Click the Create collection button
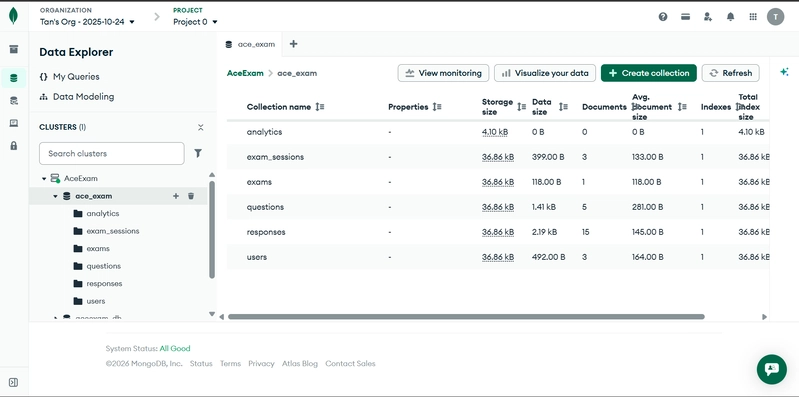The height and width of the screenshot is (397, 799). point(649,73)
